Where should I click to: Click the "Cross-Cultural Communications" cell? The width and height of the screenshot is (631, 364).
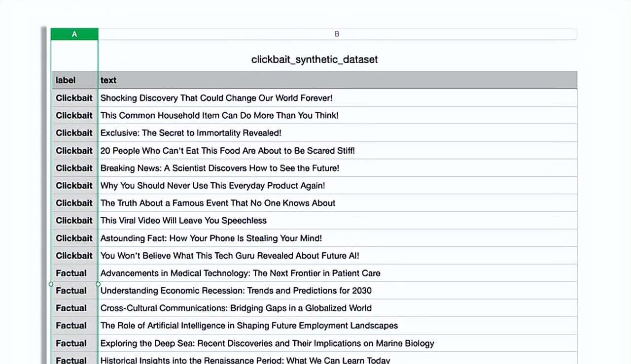click(x=236, y=308)
